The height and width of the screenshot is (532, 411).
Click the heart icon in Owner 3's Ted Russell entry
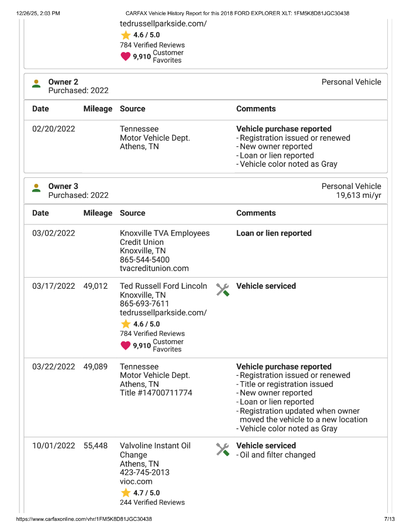point(126,346)
